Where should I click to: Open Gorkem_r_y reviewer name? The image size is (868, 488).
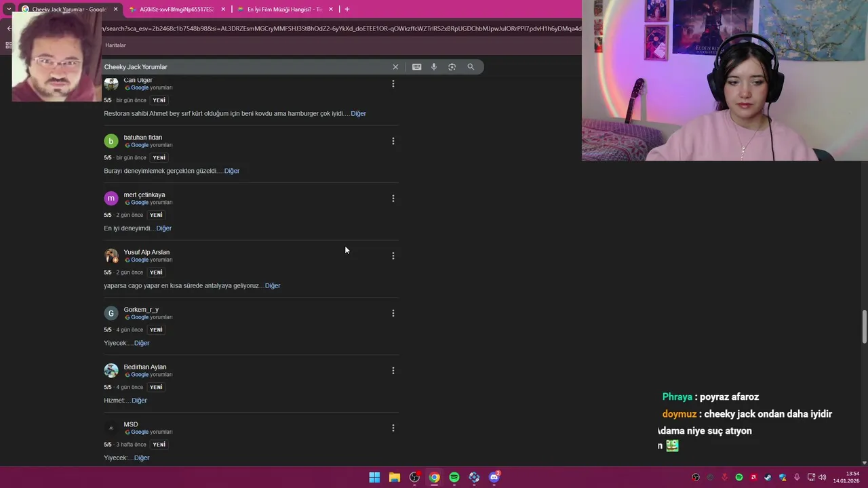coord(141,310)
